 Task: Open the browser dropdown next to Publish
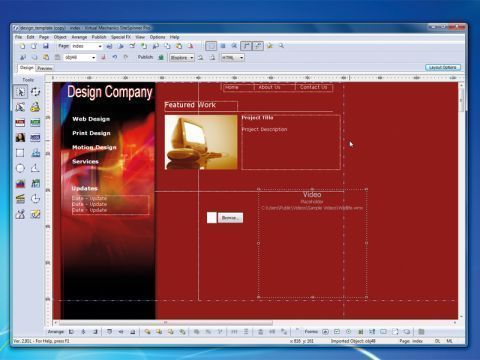click(182, 58)
